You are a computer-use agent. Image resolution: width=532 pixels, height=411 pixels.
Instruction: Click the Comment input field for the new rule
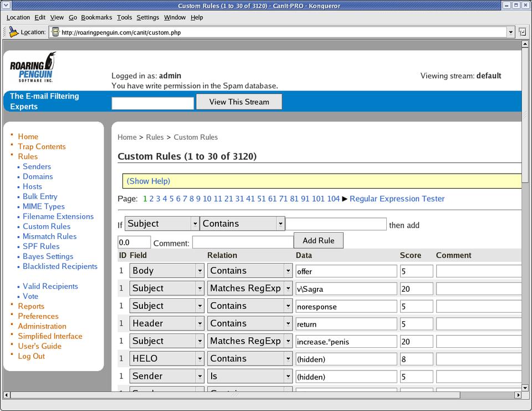pos(243,242)
